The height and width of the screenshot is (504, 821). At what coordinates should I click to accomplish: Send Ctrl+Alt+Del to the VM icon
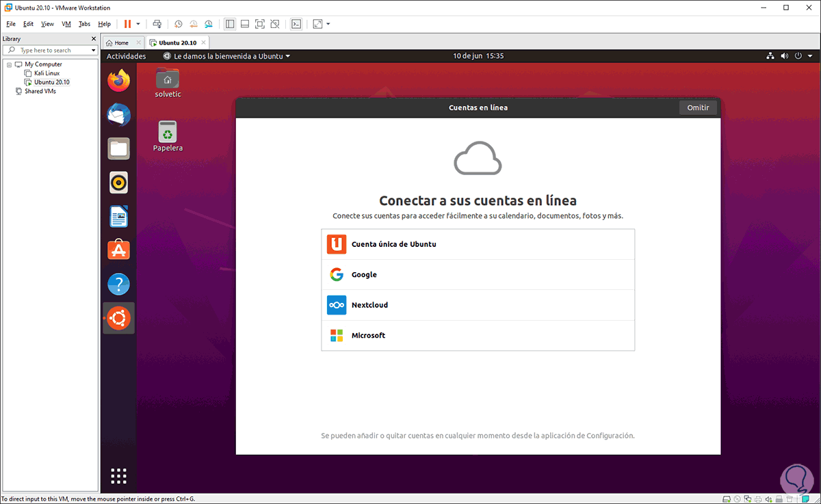tap(157, 23)
